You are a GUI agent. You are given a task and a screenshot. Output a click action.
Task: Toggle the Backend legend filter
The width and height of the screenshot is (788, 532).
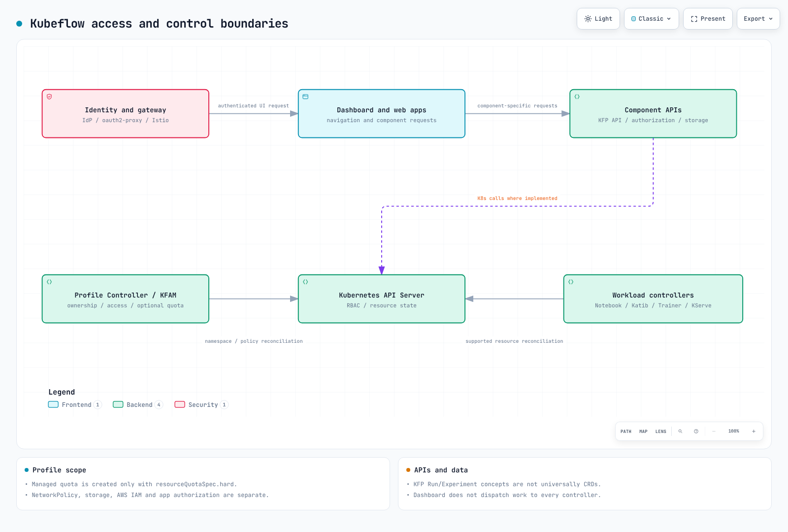(138, 404)
